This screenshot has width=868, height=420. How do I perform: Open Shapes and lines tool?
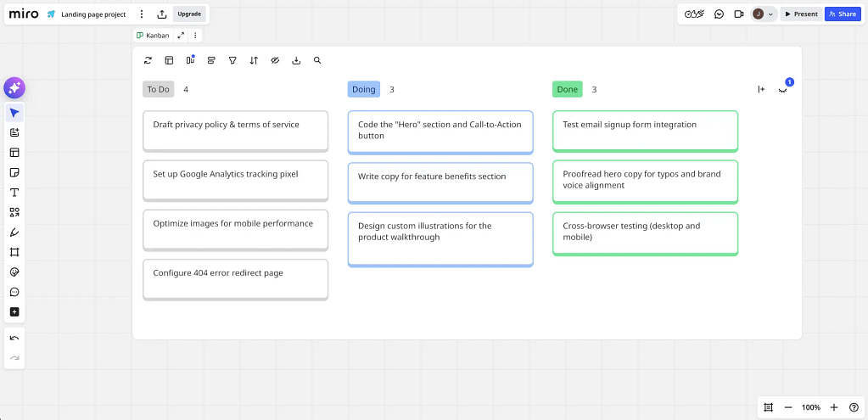click(14, 212)
